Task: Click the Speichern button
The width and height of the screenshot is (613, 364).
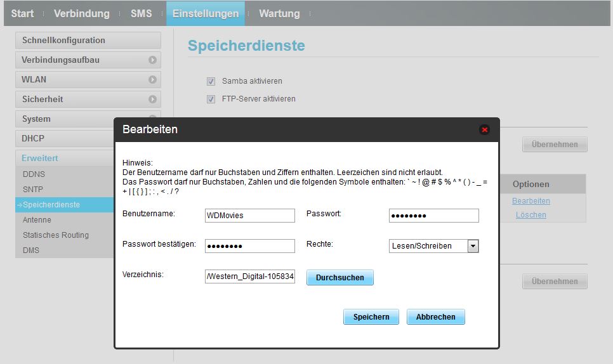Action: pyautogui.click(x=371, y=316)
